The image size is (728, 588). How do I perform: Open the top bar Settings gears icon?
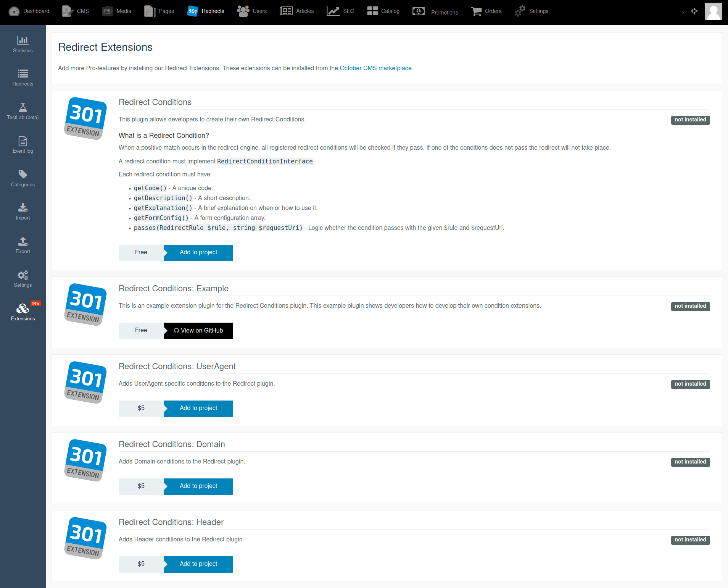point(520,11)
